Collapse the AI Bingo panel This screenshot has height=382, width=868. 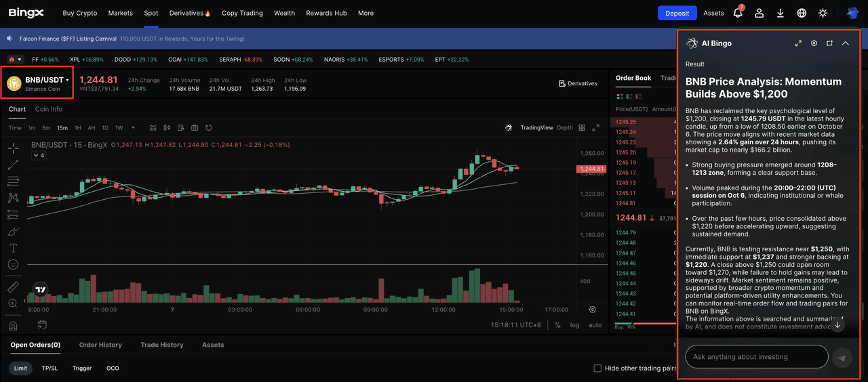[845, 43]
